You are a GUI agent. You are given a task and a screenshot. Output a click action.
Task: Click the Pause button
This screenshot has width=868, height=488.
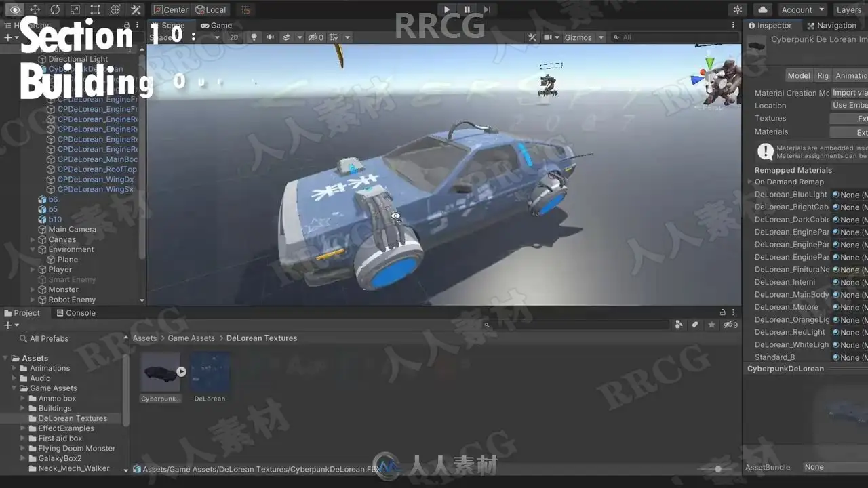pos(467,9)
